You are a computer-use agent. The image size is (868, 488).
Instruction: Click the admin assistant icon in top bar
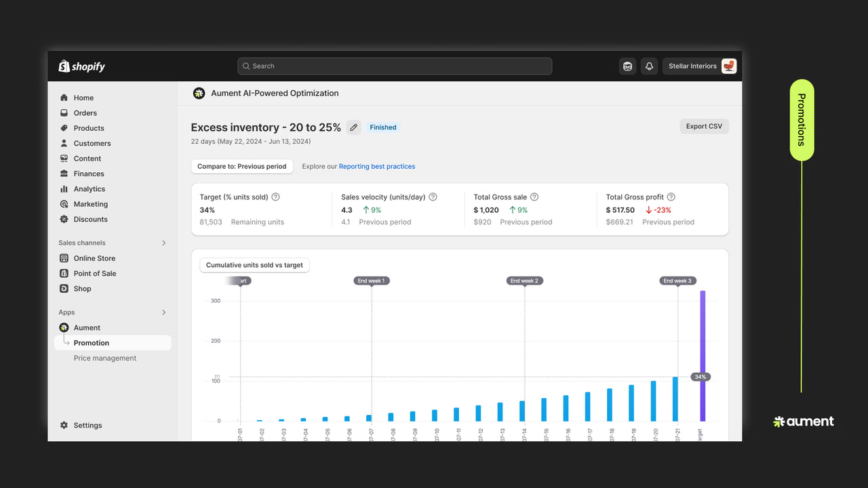[x=627, y=66]
